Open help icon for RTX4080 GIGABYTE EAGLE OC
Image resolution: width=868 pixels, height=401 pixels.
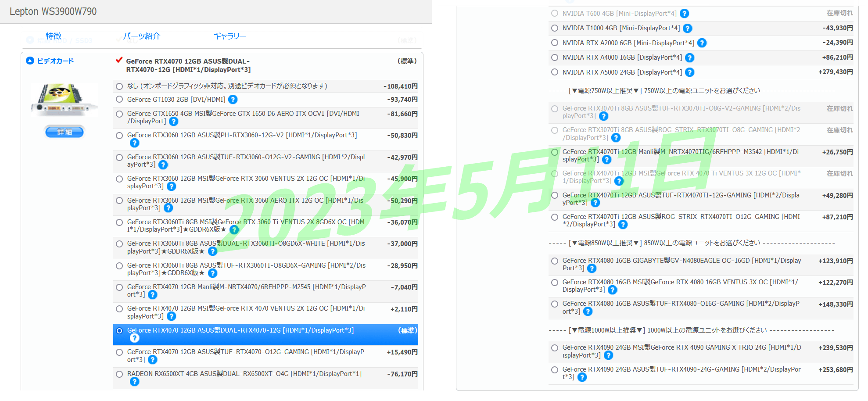[592, 268]
